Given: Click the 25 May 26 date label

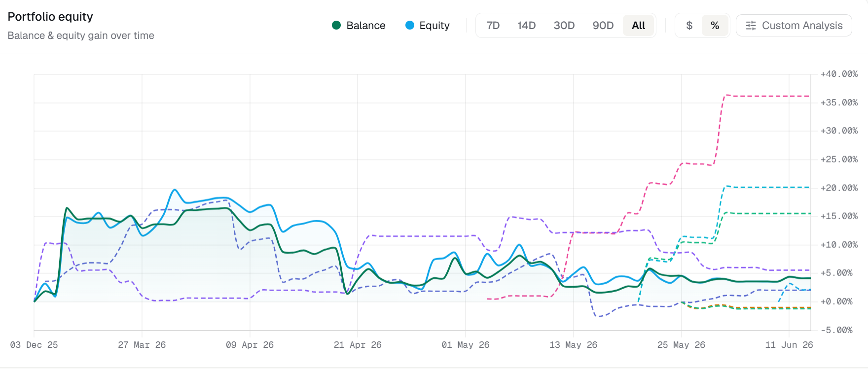Looking at the screenshot, I should pyautogui.click(x=681, y=345).
